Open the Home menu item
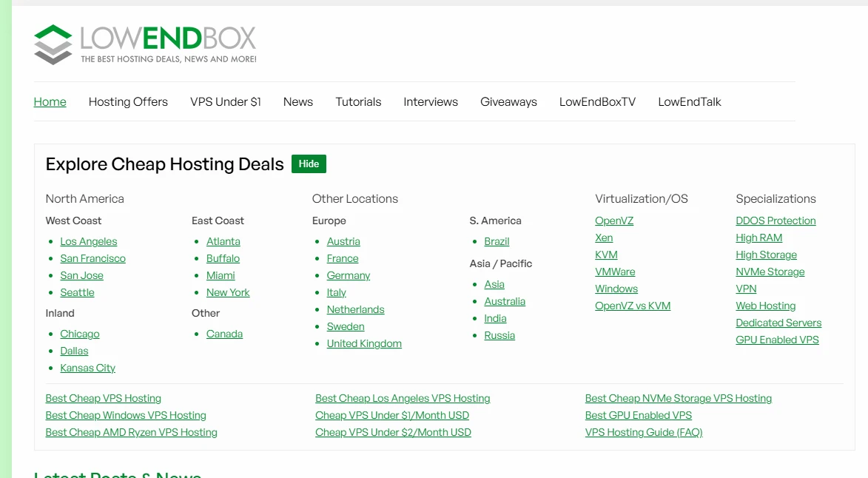This screenshot has width=868, height=478. tap(50, 102)
